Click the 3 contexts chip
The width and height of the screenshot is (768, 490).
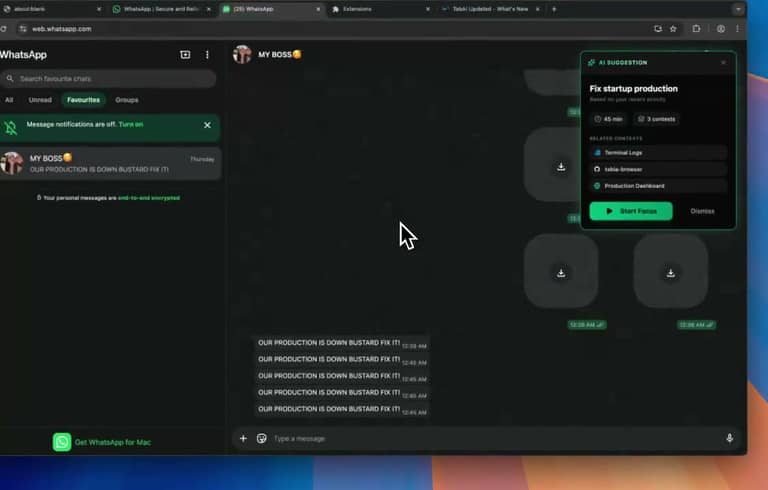tap(657, 119)
